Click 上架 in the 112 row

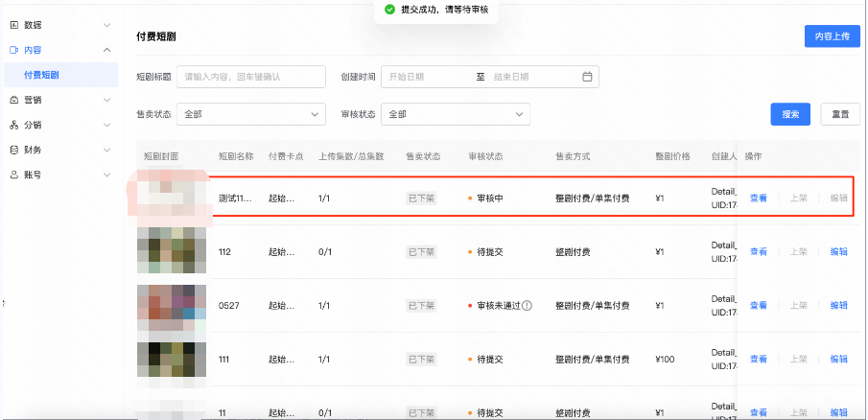[798, 252]
